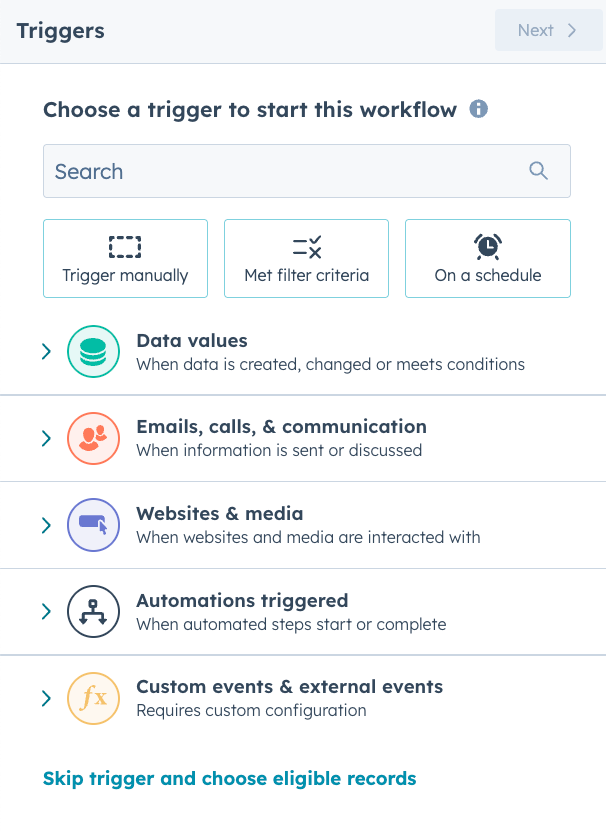Click the Triggers panel heading
The height and width of the screenshot is (832, 606).
pyautogui.click(x=60, y=31)
